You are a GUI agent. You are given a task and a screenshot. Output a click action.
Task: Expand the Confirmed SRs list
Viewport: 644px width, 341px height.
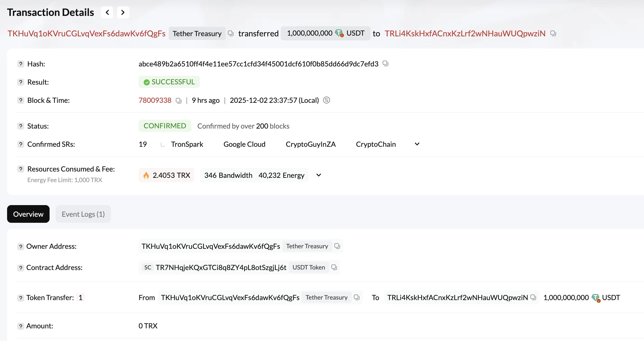[417, 144]
